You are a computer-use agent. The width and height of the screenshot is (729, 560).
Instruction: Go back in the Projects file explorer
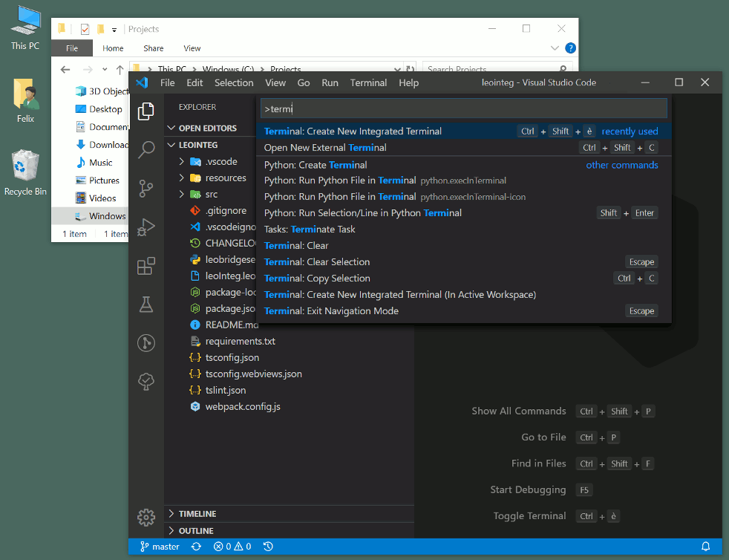[x=65, y=70]
